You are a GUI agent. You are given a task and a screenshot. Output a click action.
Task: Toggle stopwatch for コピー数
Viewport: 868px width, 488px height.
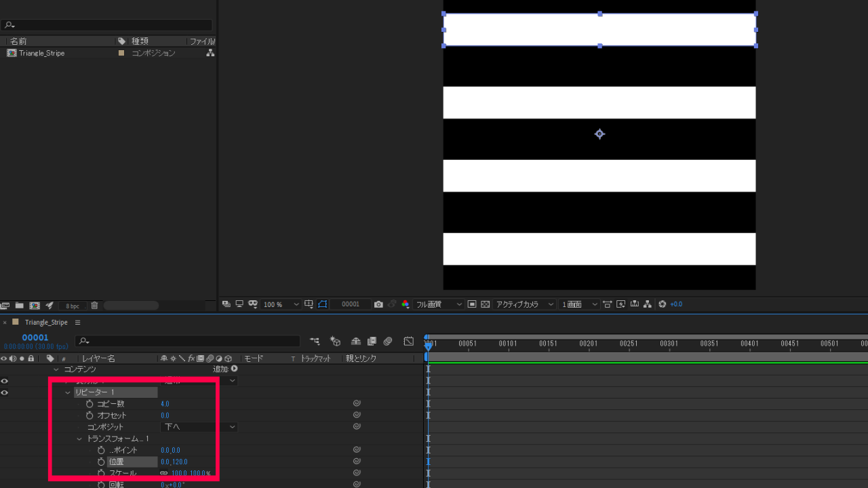point(90,404)
